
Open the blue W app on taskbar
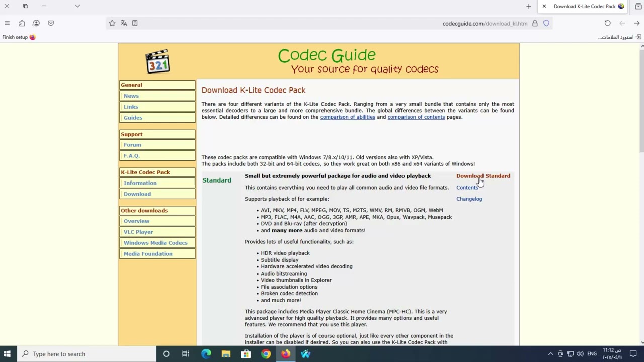point(305,354)
